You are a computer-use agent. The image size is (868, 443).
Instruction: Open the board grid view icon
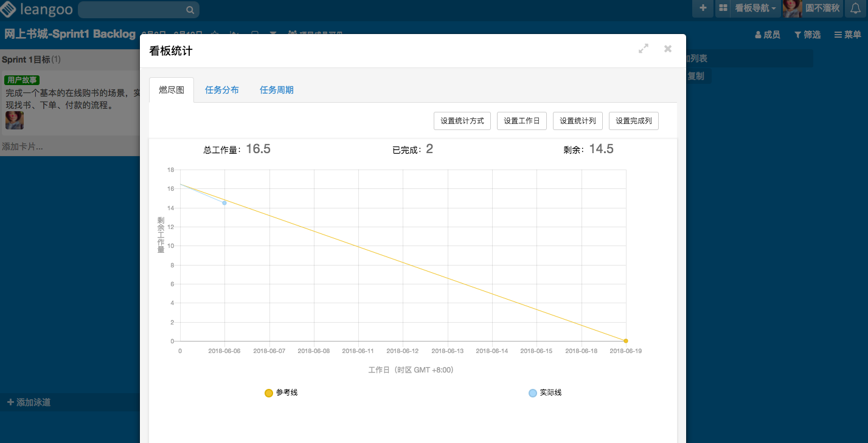723,9
